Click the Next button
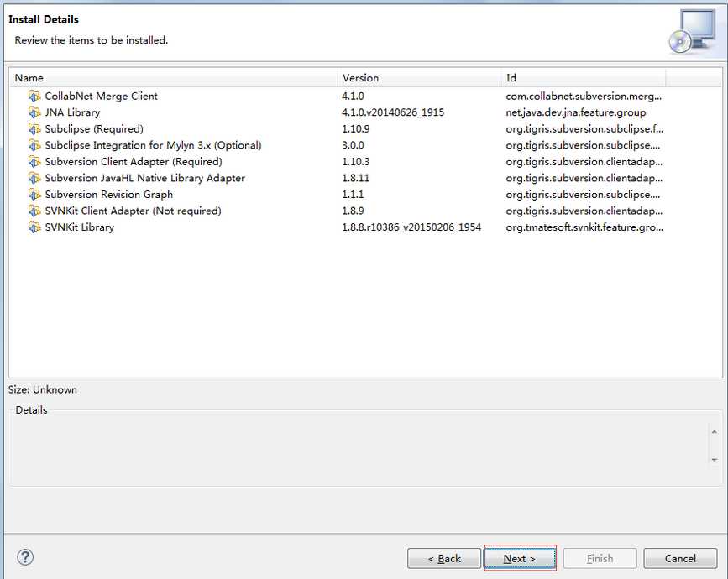Image resolution: width=728 pixels, height=579 pixels. click(x=520, y=558)
